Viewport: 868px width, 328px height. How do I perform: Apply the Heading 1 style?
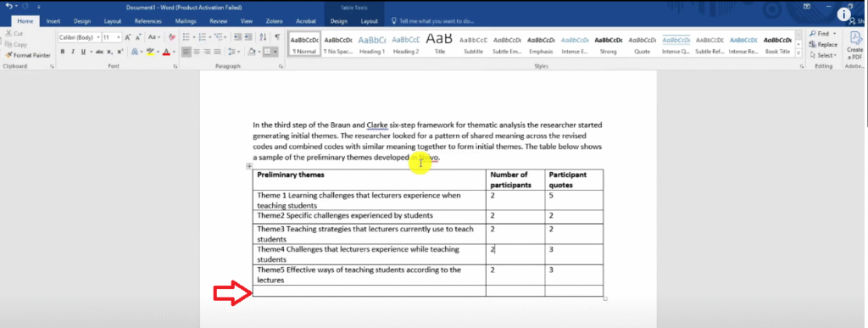tap(372, 45)
